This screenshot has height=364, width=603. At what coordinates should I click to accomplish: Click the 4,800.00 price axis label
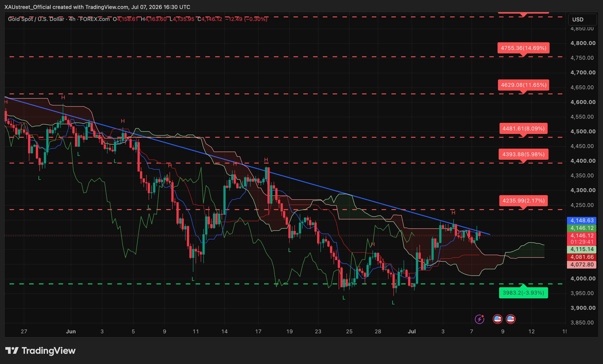(x=583, y=43)
